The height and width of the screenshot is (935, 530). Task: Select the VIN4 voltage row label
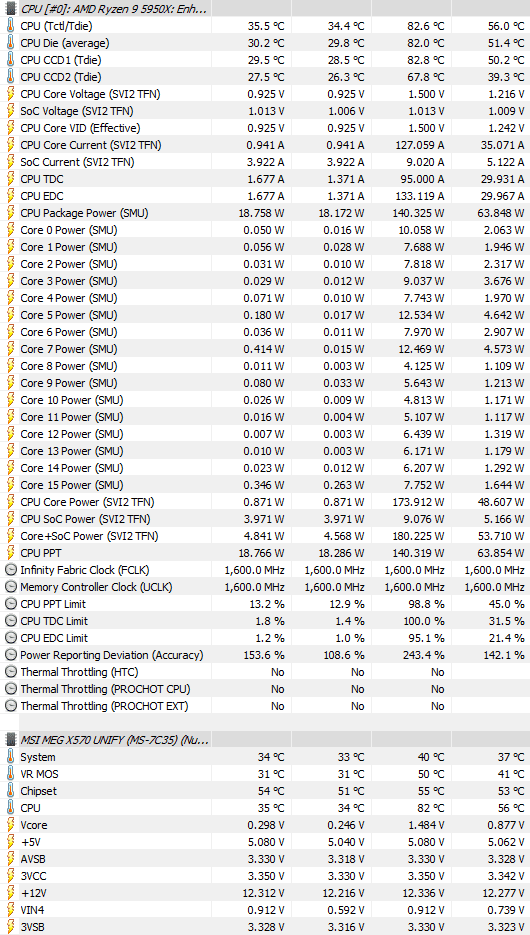click(32, 910)
